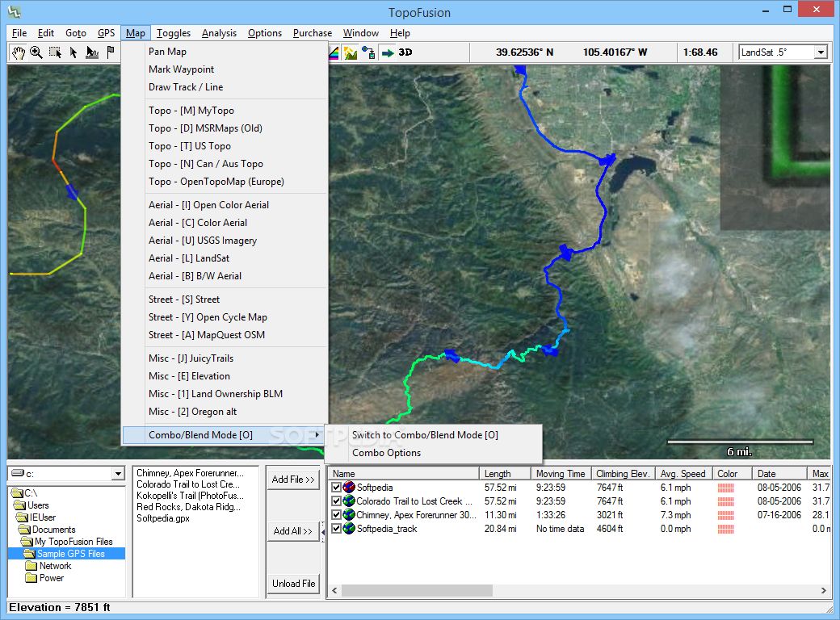The height and width of the screenshot is (620, 840).
Task: Select the Pan hand tool
Action: [19, 52]
